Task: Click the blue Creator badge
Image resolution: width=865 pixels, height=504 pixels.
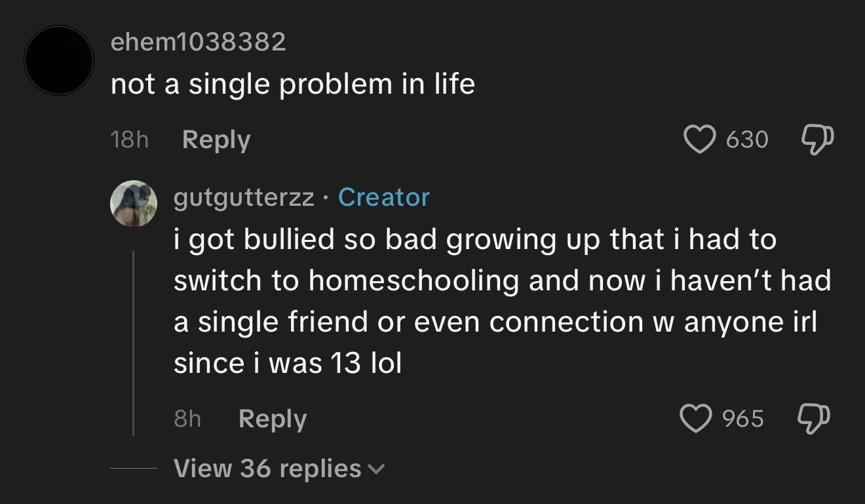Action: (384, 197)
